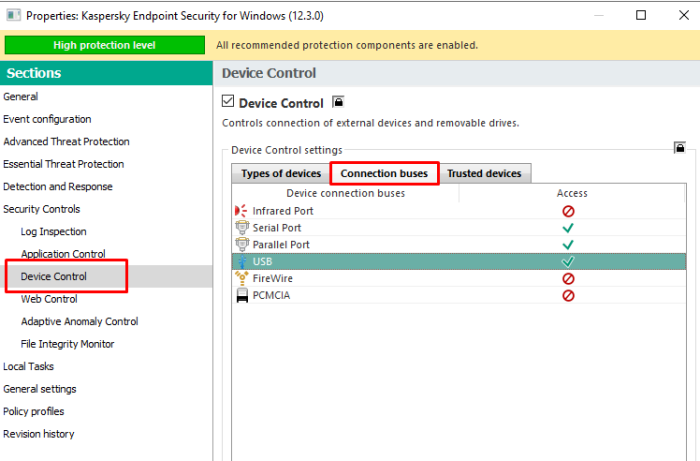Click Device connection buses column header
The image size is (700, 461).
tap(346, 193)
